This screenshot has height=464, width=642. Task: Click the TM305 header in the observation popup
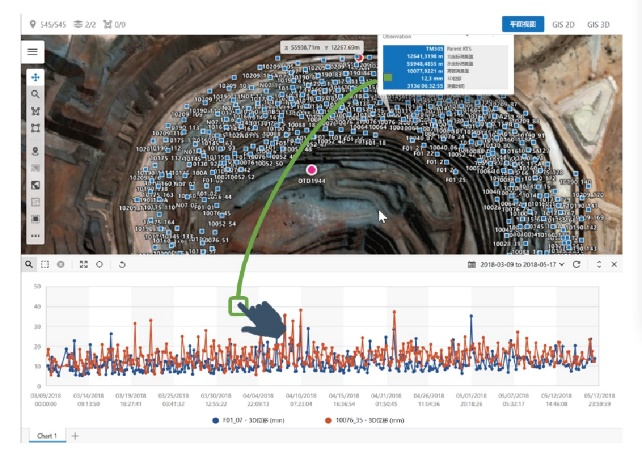coord(434,49)
